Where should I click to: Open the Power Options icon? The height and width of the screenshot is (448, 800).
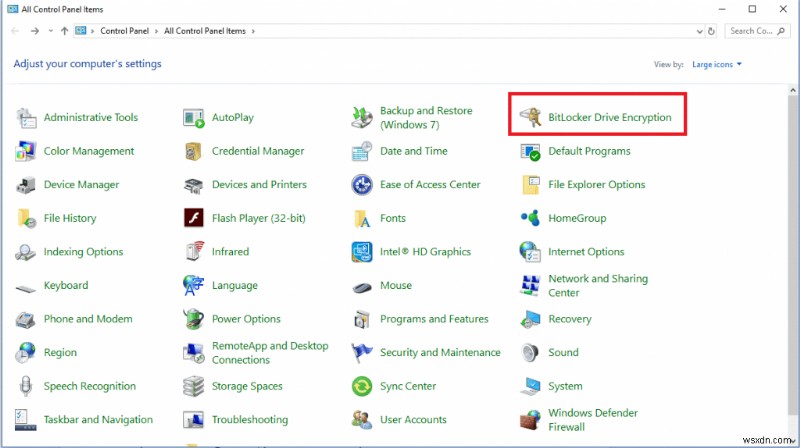(x=193, y=319)
